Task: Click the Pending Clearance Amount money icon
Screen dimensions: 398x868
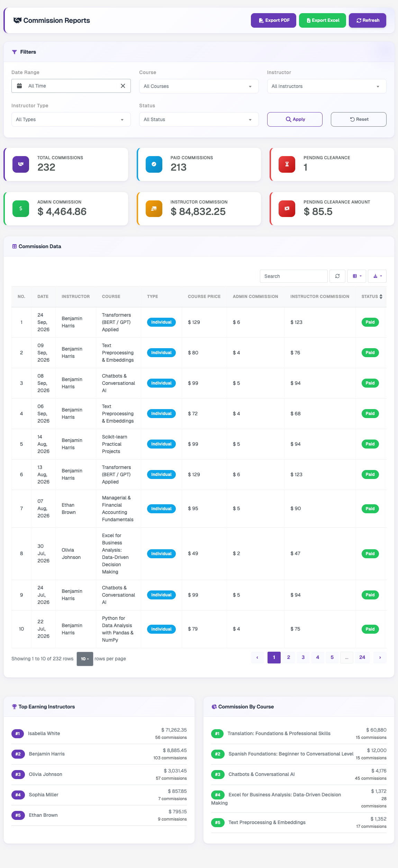Action: [287, 209]
